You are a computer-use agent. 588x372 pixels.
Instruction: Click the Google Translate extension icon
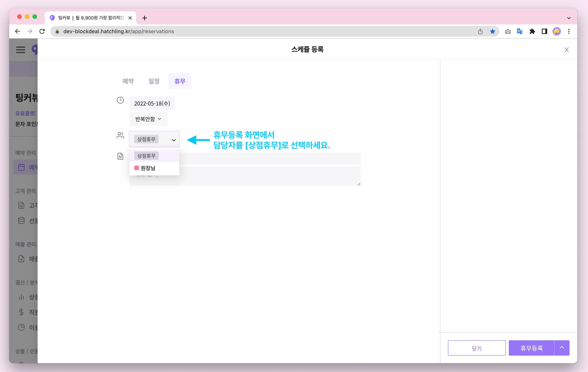pos(520,31)
